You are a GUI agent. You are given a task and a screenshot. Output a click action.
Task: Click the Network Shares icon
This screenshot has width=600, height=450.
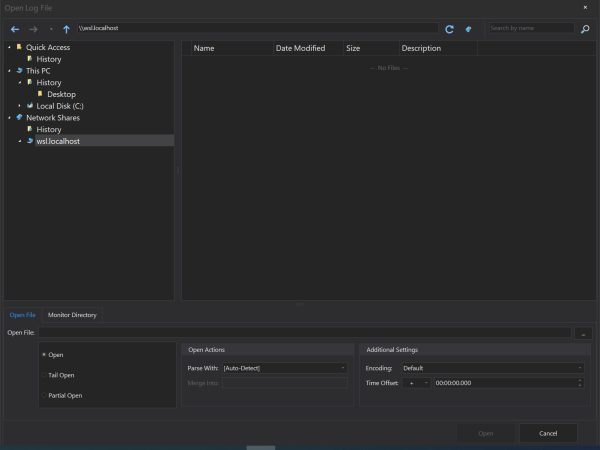tap(20, 117)
